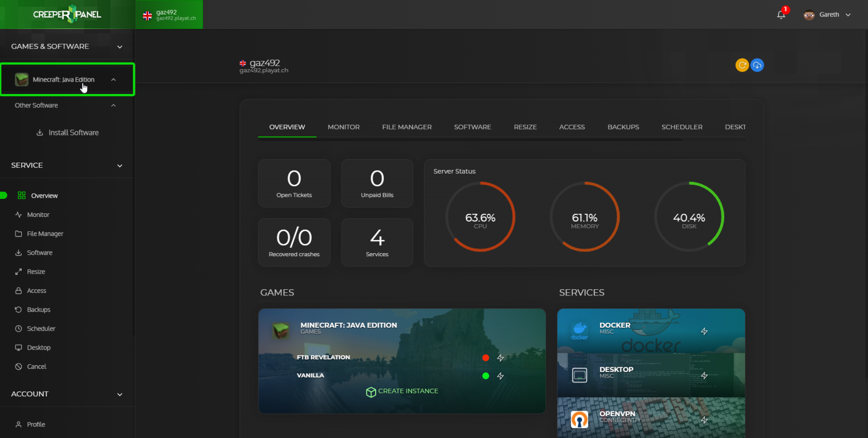Click the CreeperPanel logo
The image size is (868, 438).
coord(67,14)
